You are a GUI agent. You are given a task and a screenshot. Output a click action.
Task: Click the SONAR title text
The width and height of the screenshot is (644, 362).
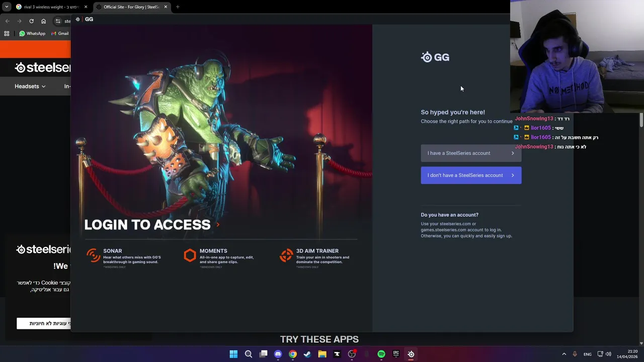tap(113, 251)
